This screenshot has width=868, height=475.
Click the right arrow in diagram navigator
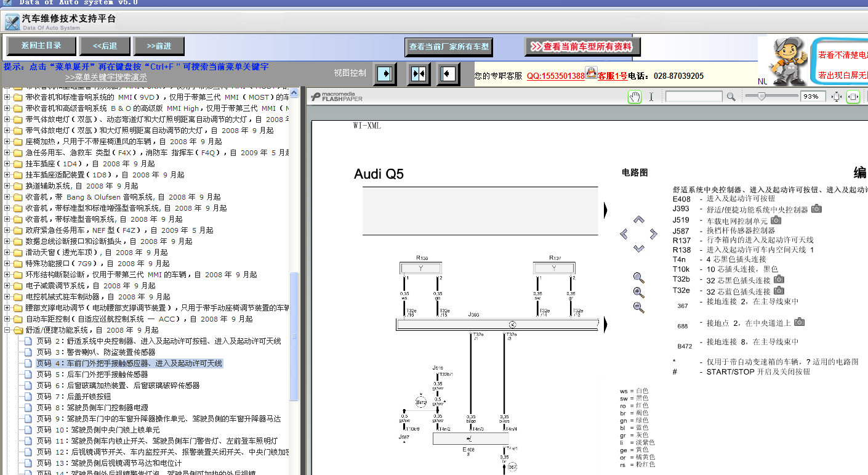[653, 234]
